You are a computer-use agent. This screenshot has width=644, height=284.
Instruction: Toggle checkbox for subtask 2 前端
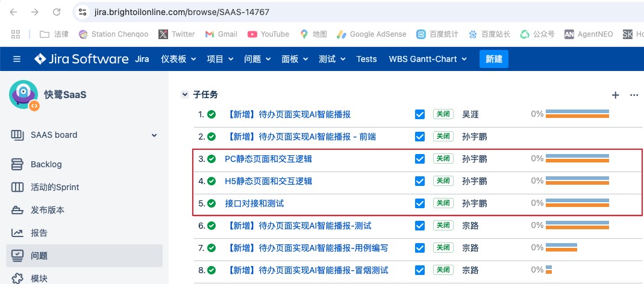pos(420,137)
